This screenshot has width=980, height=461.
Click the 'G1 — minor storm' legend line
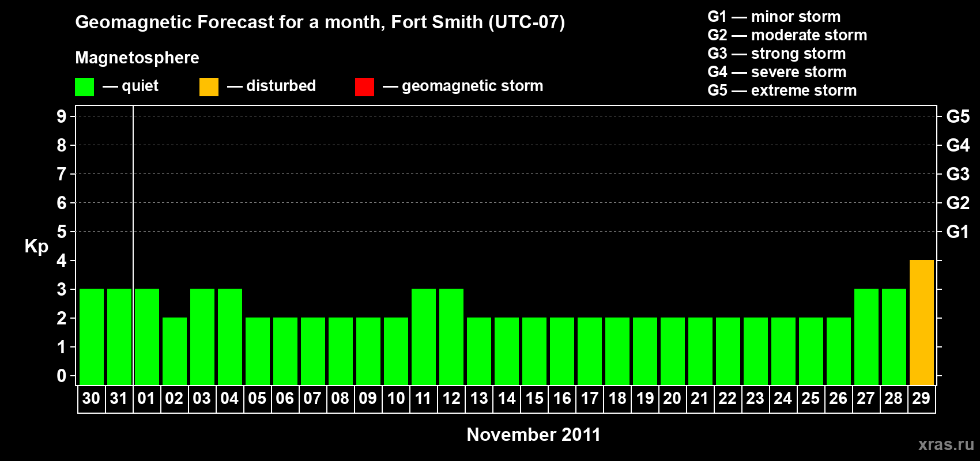tap(774, 17)
